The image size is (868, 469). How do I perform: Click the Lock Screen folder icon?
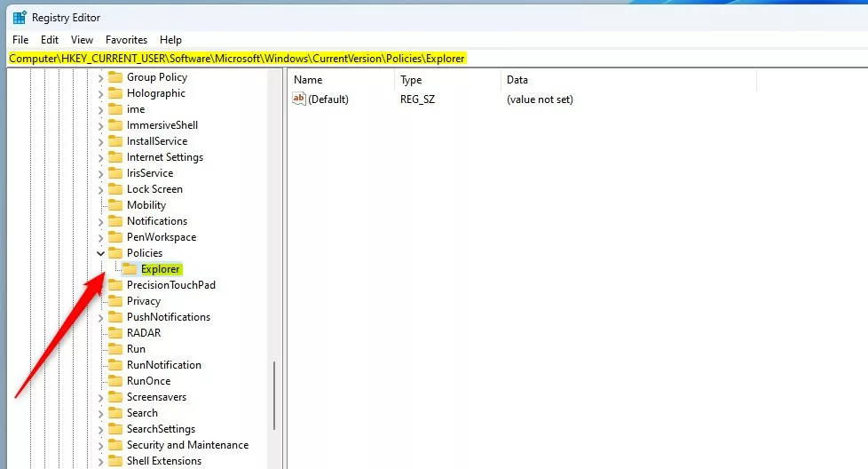pos(115,189)
